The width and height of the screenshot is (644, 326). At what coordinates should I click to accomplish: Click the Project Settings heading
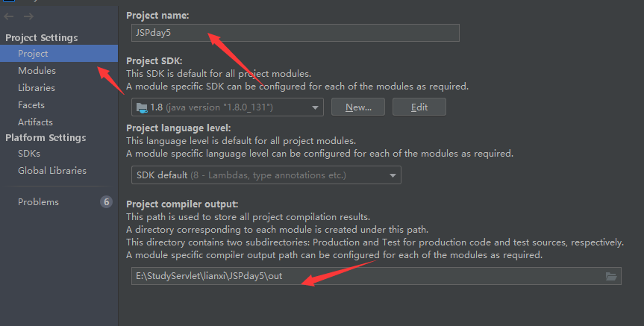coord(42,38)
